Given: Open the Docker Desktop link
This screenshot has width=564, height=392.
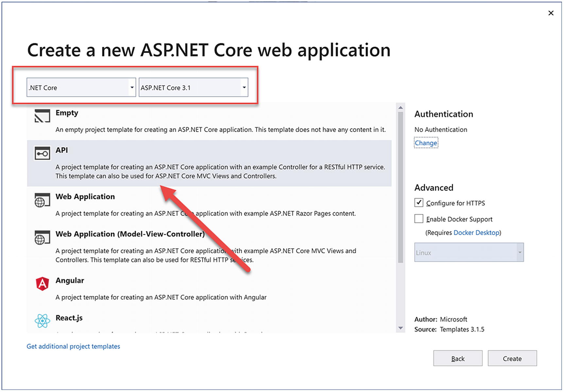Looking at the screenshot, I should [x=476, y=232].
